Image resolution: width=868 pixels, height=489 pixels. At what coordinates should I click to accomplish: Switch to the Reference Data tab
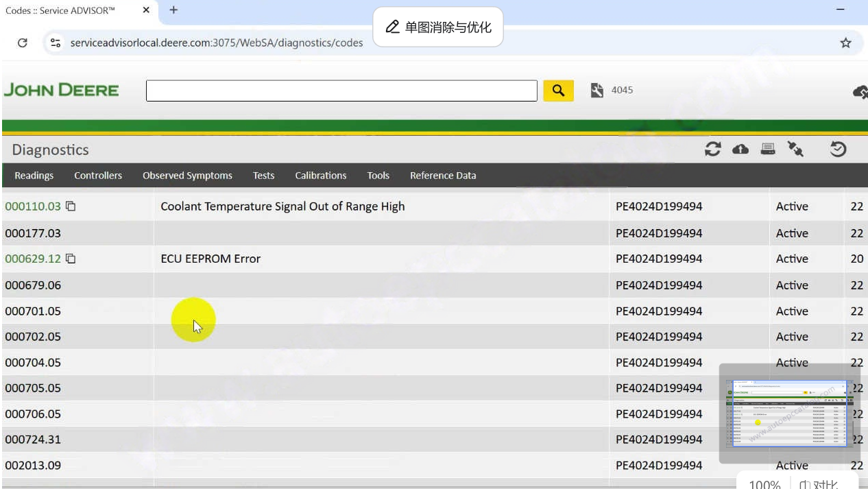pos(442,176)
